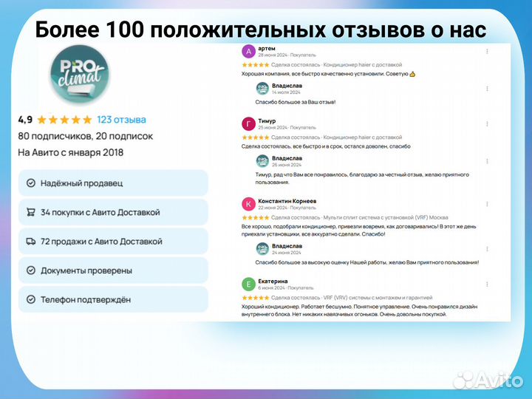Click Владислав's avatar in 14 июля reply
532x399 pixels.
262,89
